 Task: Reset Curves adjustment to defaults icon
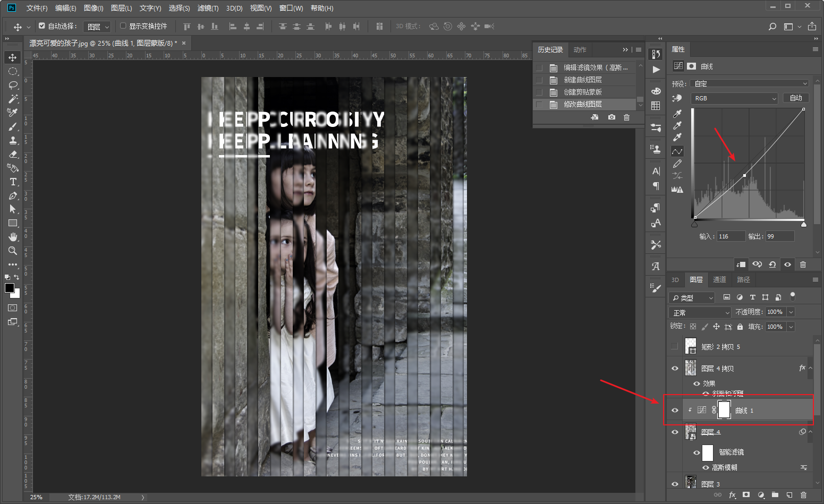pyautogui.click(x=772, y=264)
